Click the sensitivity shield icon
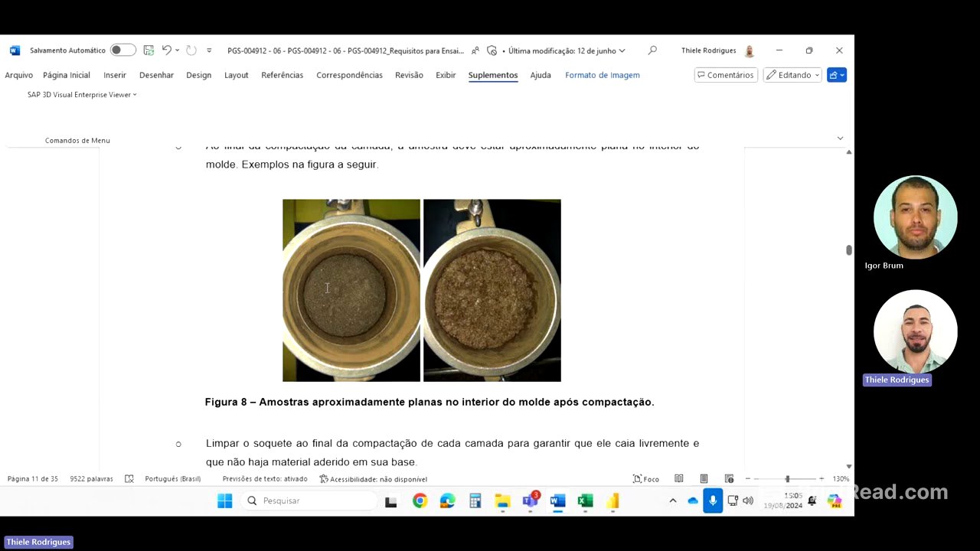 492,51
